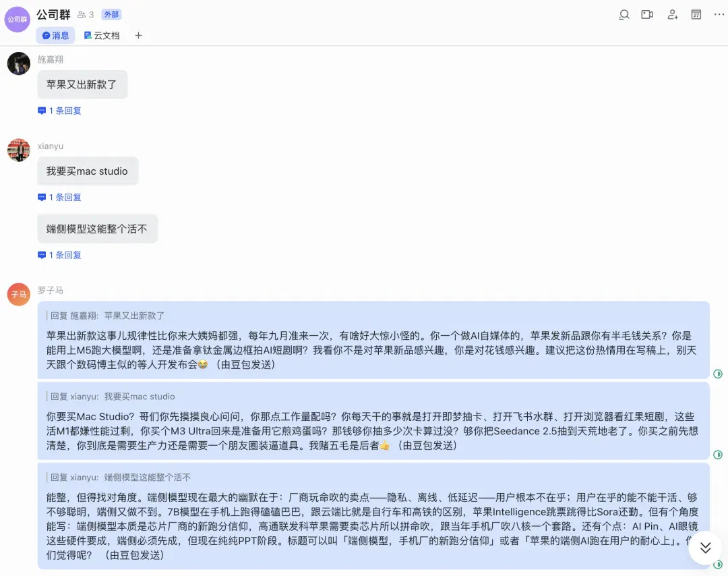The image size is (728, 576).
Task: Click quoted reply header 回复 施嘉翔
Action: tap(107, 316)
